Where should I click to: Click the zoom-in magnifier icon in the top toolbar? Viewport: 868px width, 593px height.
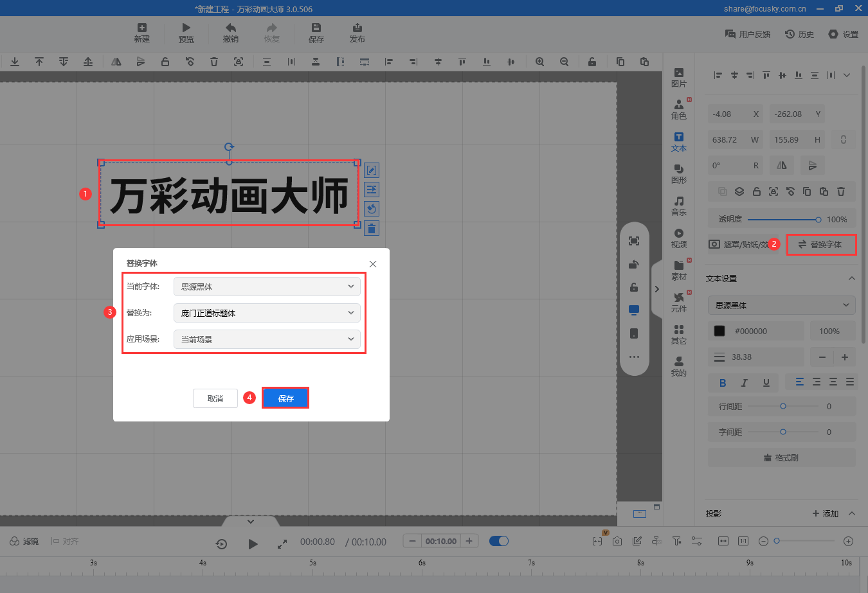click(x=540, y=62)
